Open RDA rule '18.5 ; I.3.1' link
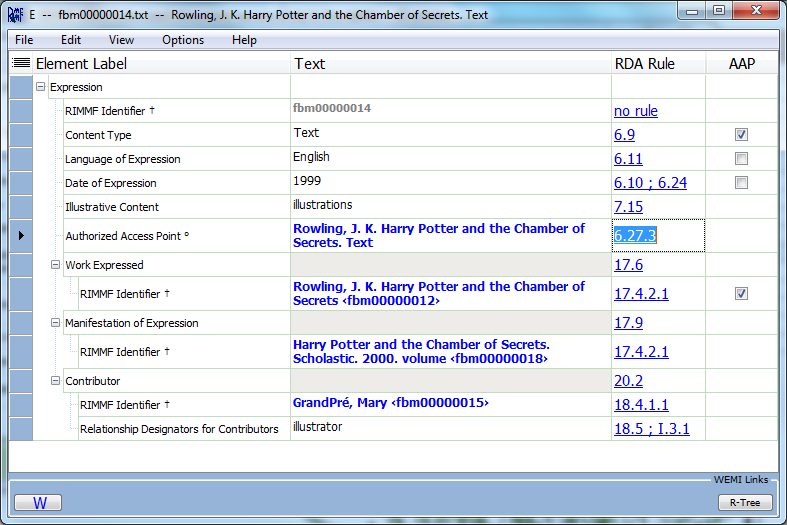787x525 pixels. (x=652, y=429)
